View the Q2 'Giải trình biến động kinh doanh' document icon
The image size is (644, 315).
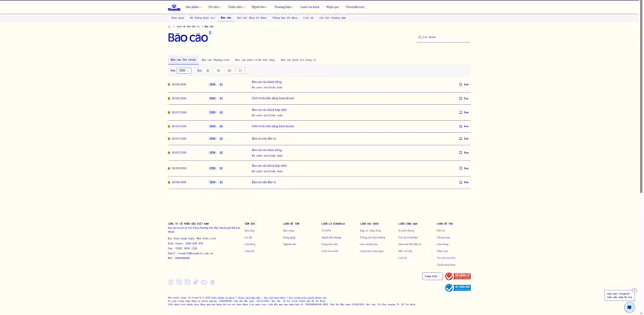click(460, 126)
